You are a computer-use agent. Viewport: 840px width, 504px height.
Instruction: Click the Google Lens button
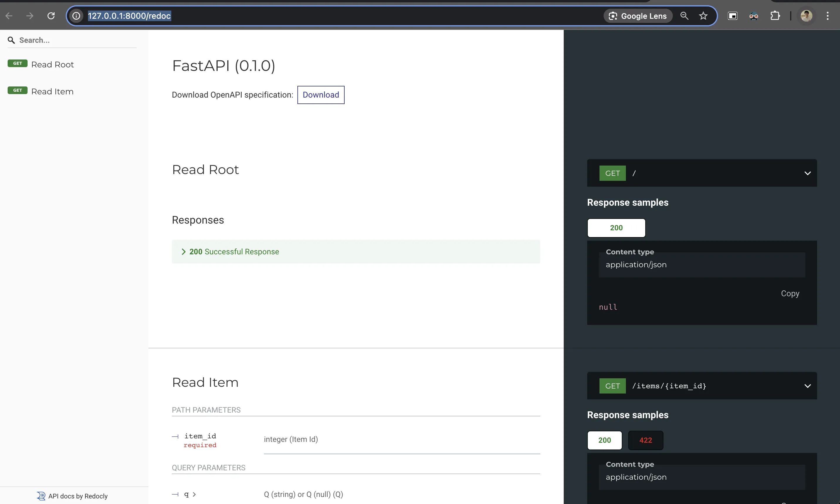click(638, 16)
